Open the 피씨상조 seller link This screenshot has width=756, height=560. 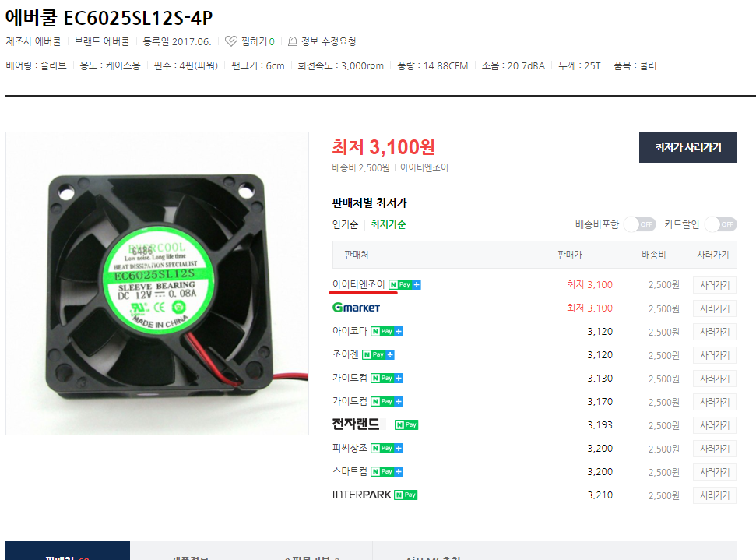click(350, 448)
